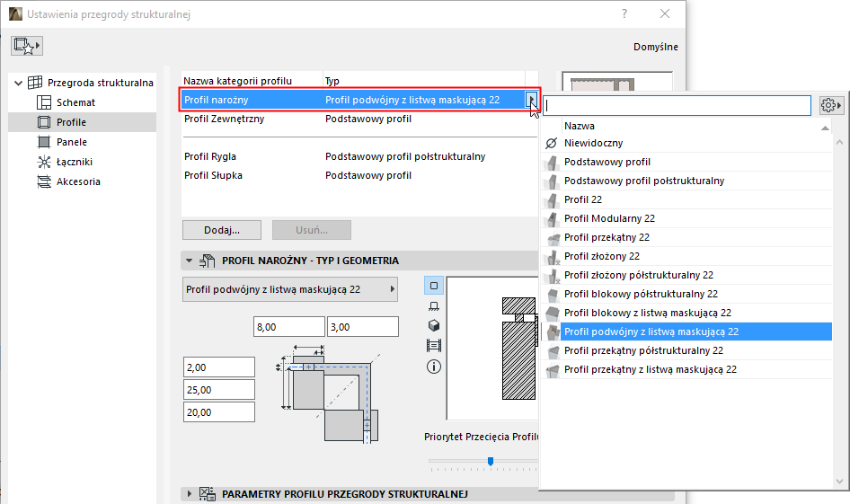850x504 pixels.
Task: Open the Profil narożny type arrow
Action: tap(532, 100)
